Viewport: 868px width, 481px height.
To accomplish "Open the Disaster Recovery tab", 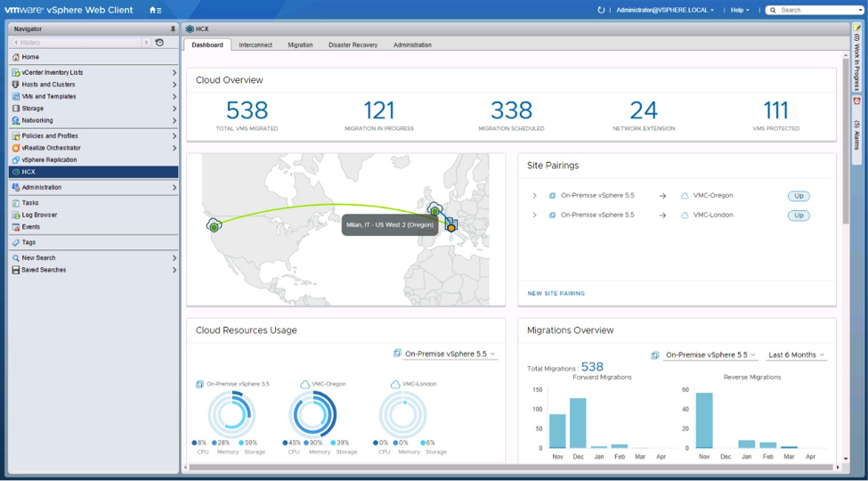I will [353, 45].
